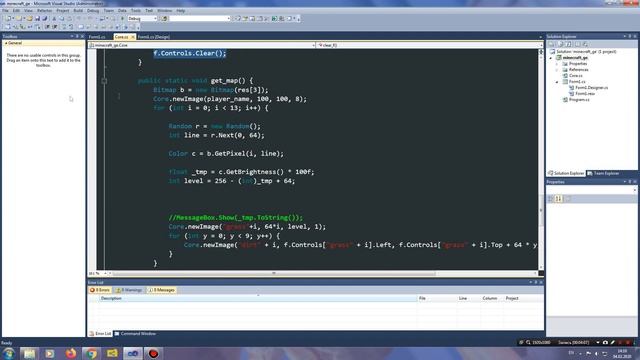Click the volume icon in system tray
The height and width of the screenshot is (360, 640).
(x=596, y=353)
